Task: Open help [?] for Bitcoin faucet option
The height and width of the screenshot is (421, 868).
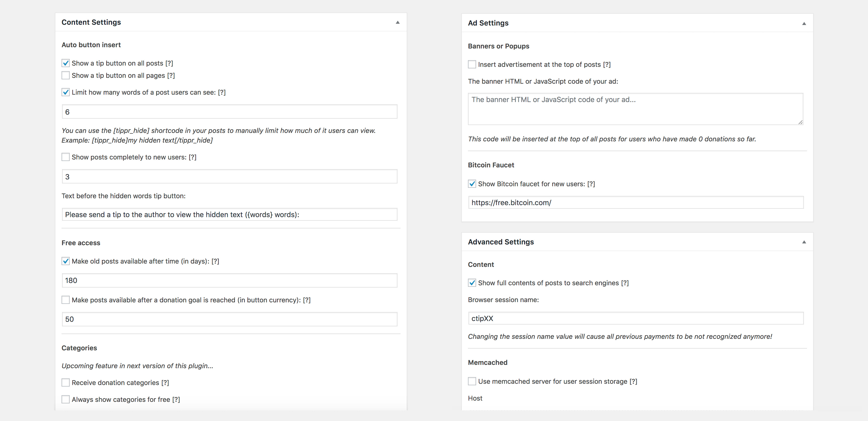Action: coord(591,184)
